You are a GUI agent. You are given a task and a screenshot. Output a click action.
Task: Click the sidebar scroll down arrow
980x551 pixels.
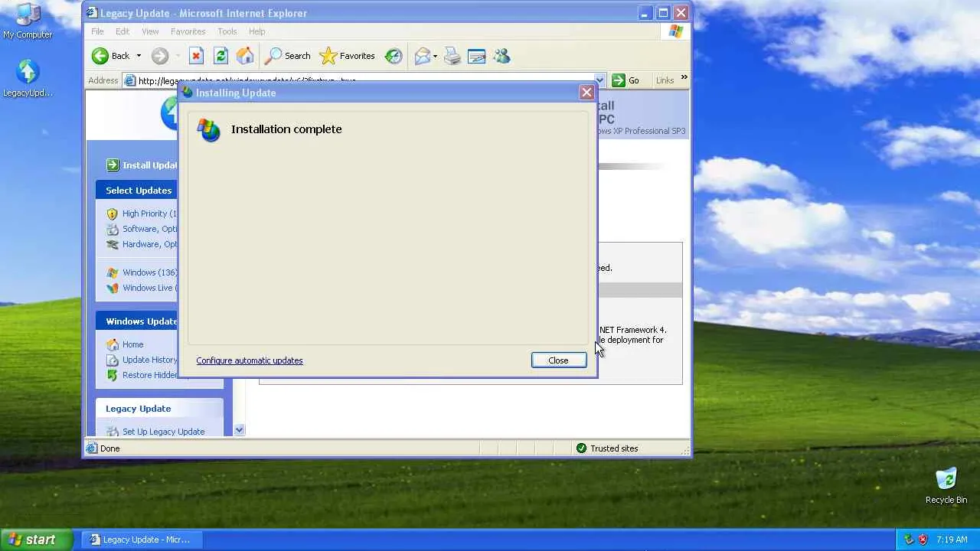pyautogui.click(x=239, y=430)
